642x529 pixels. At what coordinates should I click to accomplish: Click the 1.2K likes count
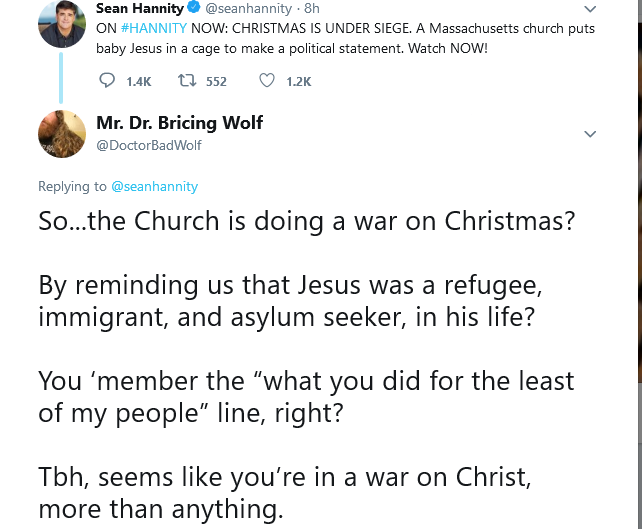(x=298, y=82)
